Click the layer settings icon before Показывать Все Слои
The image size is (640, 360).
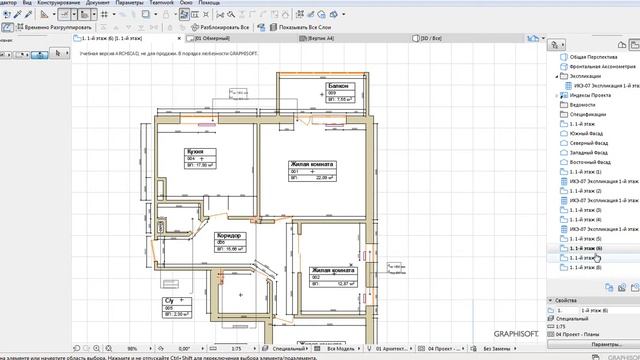261,27
